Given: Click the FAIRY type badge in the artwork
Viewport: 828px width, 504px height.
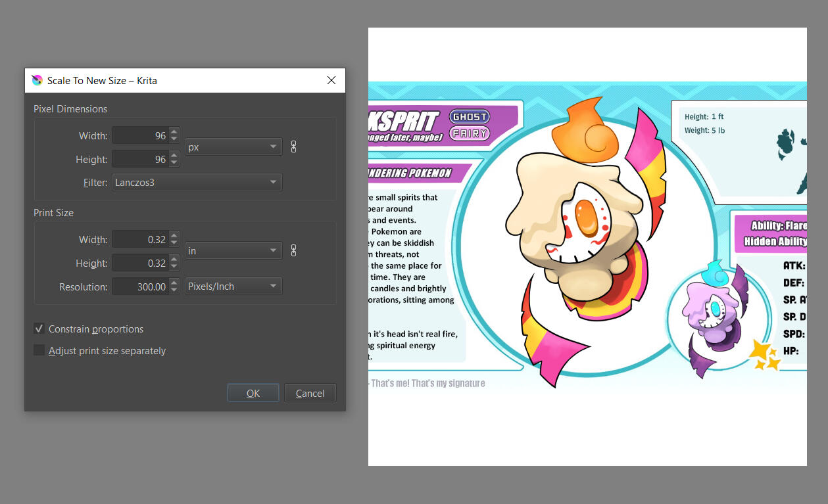Looking at the screenshot, I should 470,133.
